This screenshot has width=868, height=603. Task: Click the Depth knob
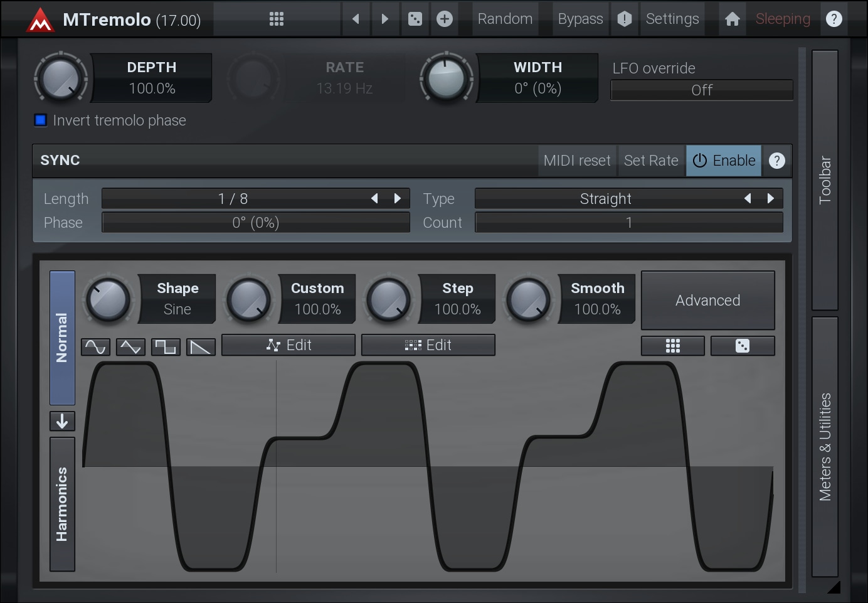point(60,78)
